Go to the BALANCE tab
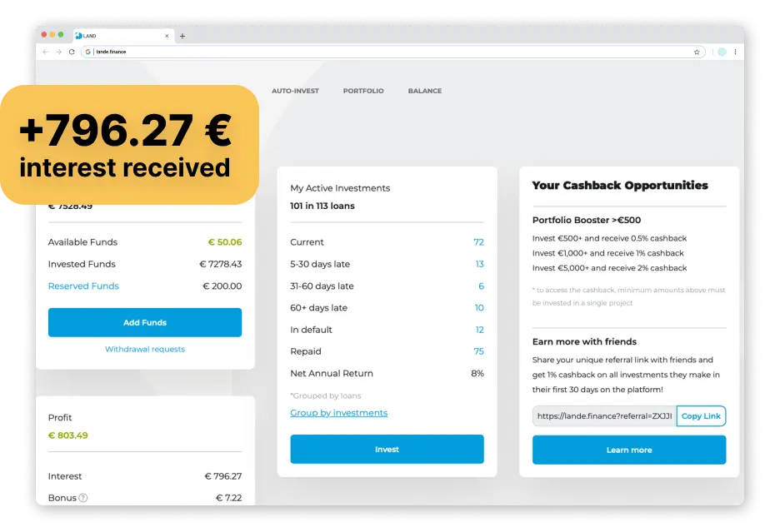 425,91
